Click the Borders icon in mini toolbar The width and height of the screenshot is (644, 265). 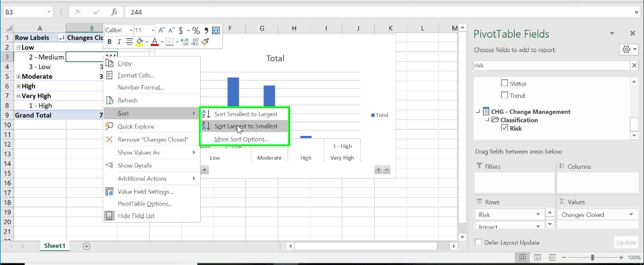[169, 41]
